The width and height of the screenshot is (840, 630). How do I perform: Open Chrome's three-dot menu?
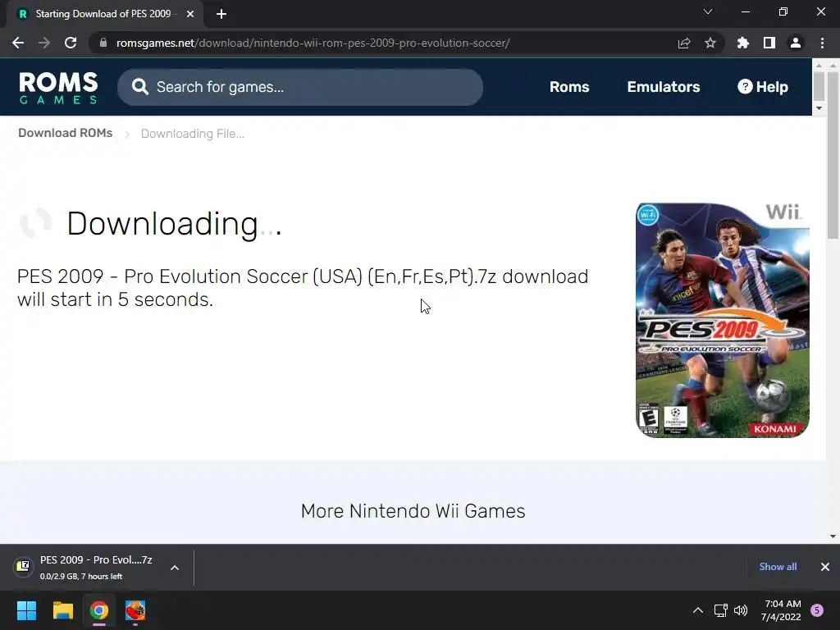(822, 43)
